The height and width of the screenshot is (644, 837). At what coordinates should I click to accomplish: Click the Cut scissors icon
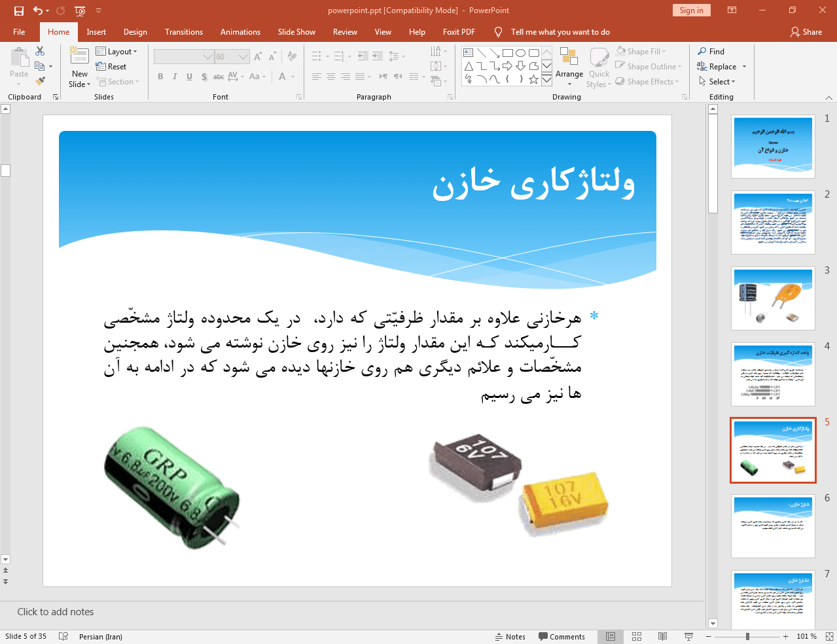[x=40, y=51]
